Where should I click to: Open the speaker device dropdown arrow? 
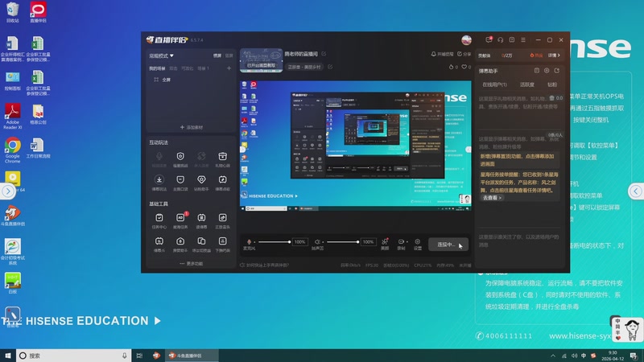(x=323, y=242)
